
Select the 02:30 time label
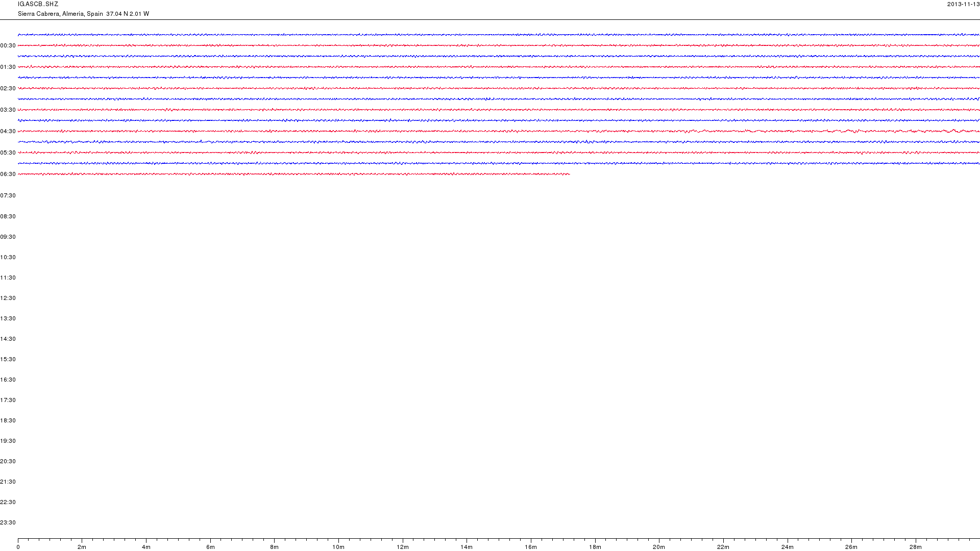click(8, 88)
